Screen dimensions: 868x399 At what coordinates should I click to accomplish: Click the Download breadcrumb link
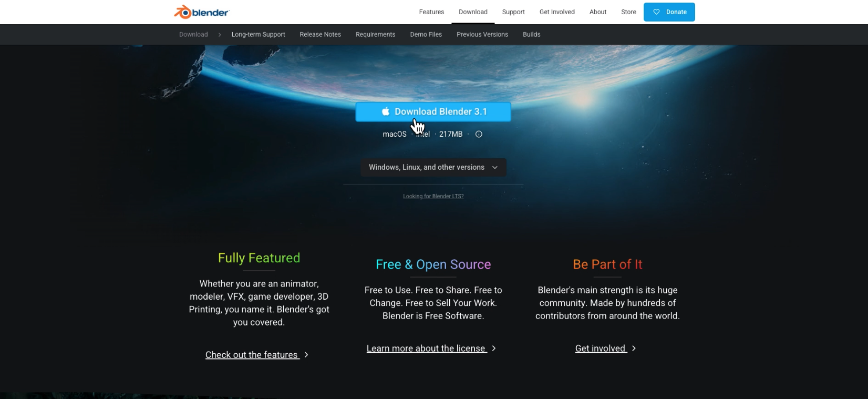click(x=193, y=35)
